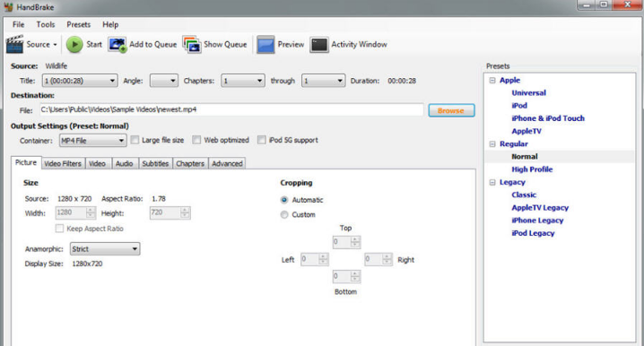Select the High Profile preset
644x346 pixels.
532,169
